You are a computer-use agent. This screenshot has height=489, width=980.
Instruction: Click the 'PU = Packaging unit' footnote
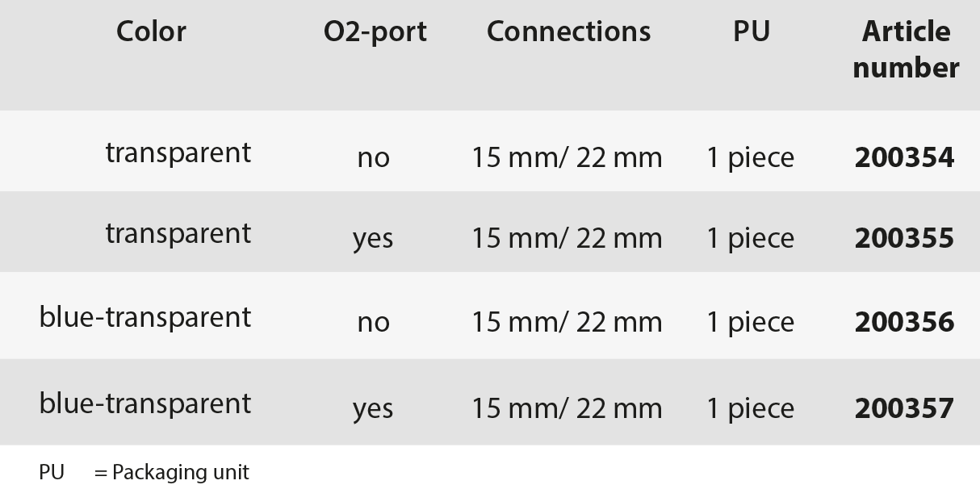pos(144,472)
